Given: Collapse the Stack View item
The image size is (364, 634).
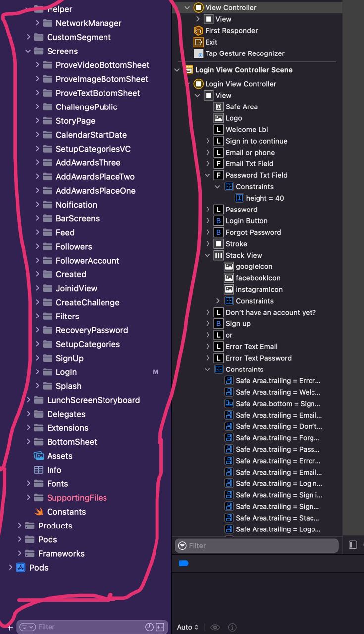Looking at the screenshot, I should [208, 255].
